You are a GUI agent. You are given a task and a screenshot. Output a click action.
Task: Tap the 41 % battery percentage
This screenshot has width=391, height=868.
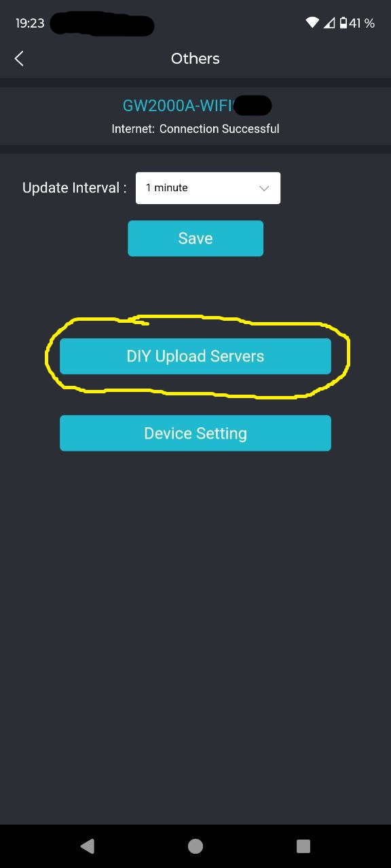(362, 23)
